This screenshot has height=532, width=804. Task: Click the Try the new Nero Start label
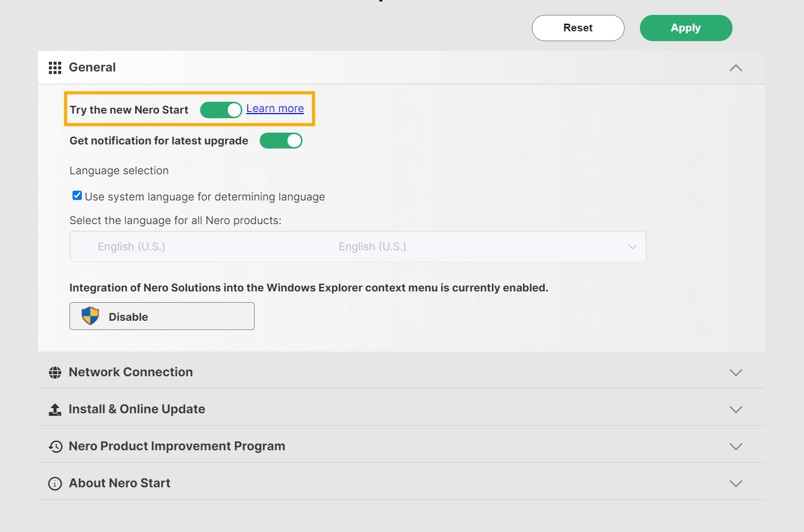(x=129, y=110)
